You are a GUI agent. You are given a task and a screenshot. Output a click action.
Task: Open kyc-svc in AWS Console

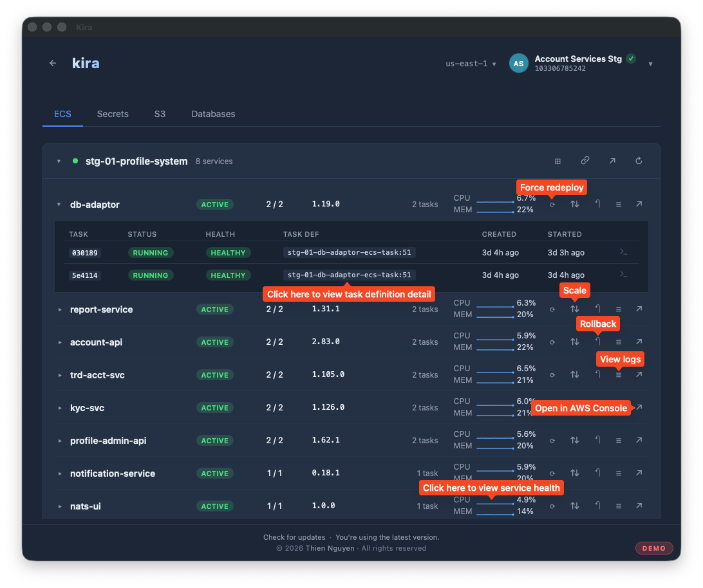click(x=639, y=407)
